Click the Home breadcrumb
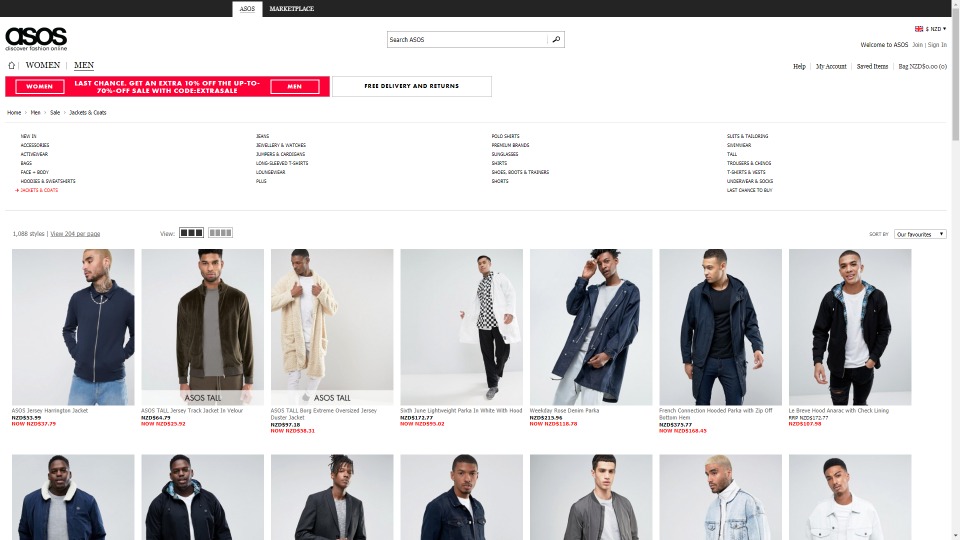960x540 pixels. (x=14, y=113)
